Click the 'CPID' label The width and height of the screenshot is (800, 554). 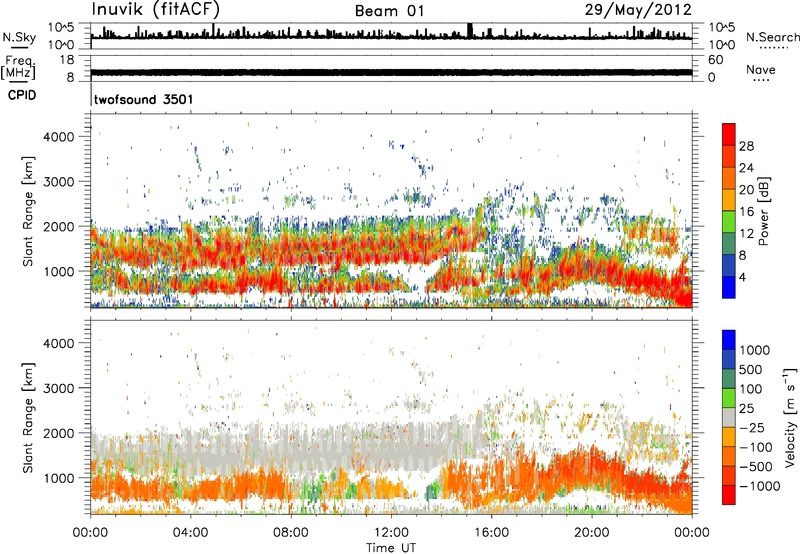[22, 95]
